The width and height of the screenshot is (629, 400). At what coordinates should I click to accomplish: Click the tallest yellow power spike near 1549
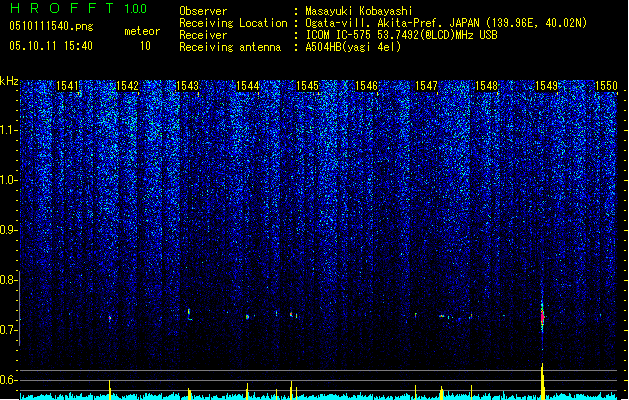[542, 381]
